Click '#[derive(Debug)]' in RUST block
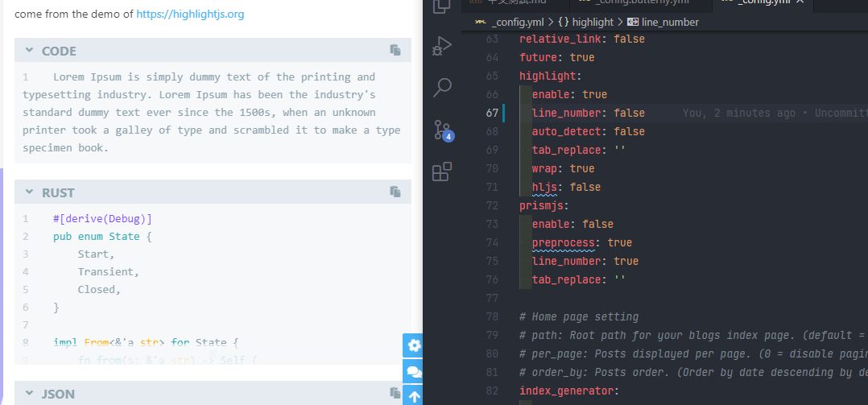The height and width of the screenshot is (405, 868). pyautogui.click(x=102, y=219)
